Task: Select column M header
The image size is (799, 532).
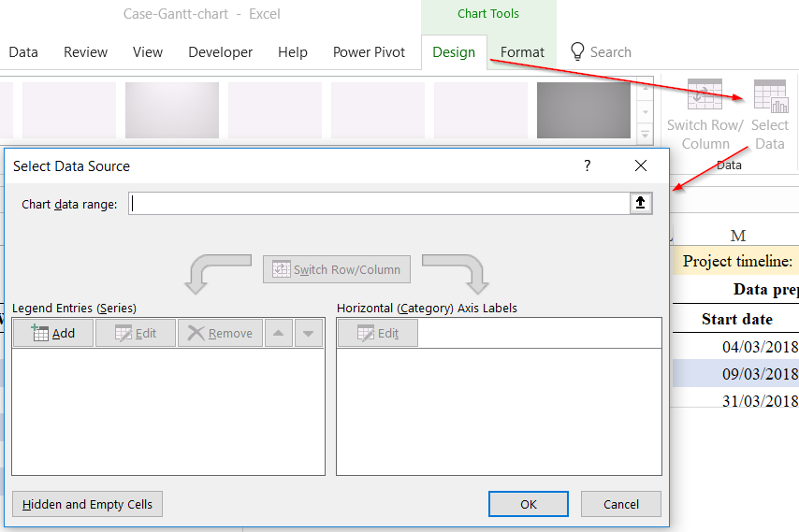Action: pos(737,236)
